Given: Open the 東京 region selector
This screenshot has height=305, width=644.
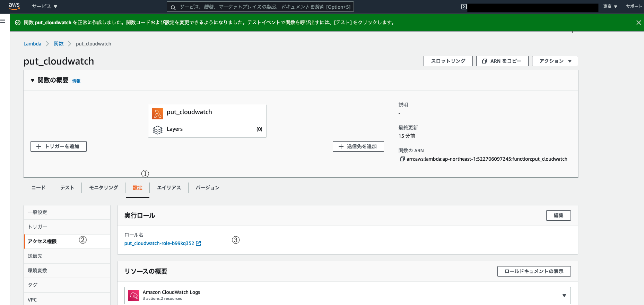Looking at the screenshot, I should [610, 7].
